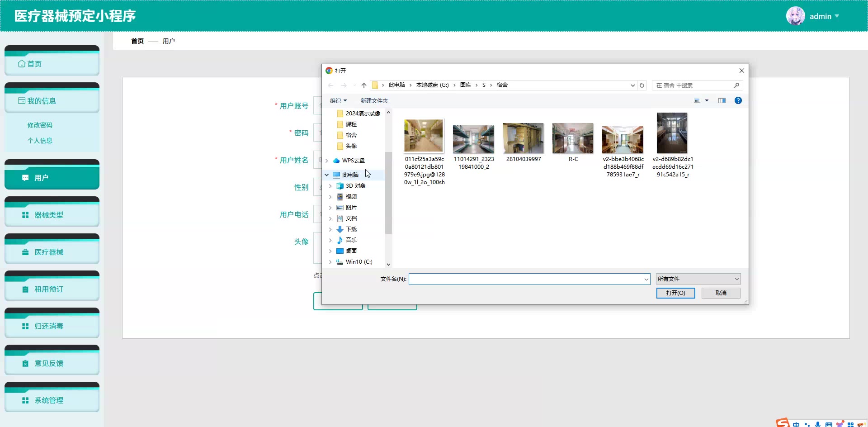This screenshot has height=427, width=868.
Task: Click the 首页 breadcrumb link
Action: tap(137, 41)
